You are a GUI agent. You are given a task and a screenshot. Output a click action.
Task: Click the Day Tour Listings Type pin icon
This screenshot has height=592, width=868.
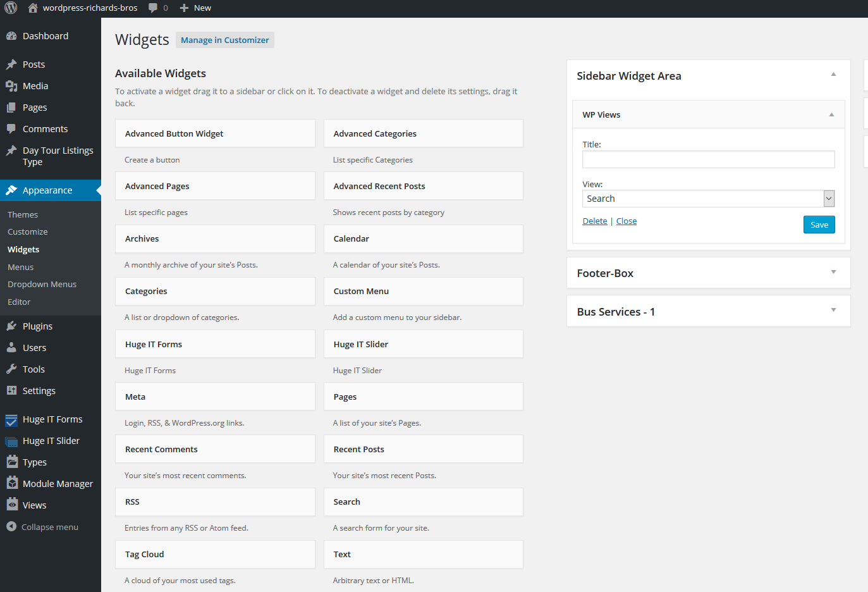(x=11, y=151)
